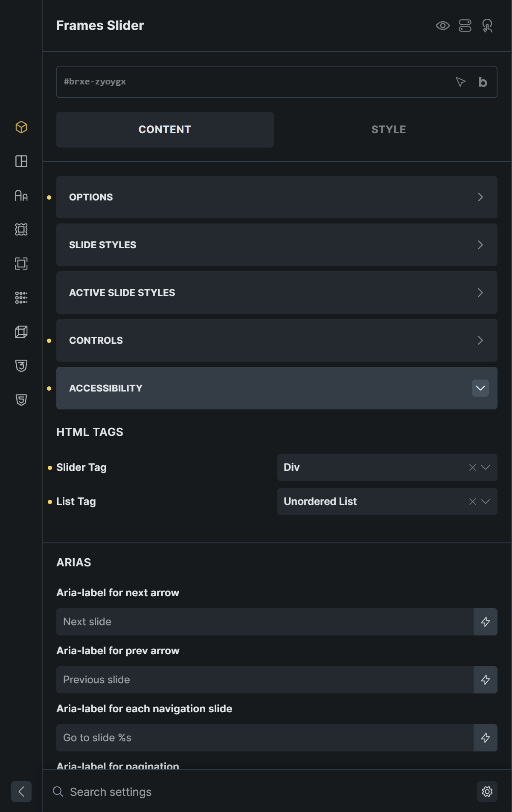Focus the Aria-label for navigation slide input
Screen dimensions: 512x812
[265, 738]
